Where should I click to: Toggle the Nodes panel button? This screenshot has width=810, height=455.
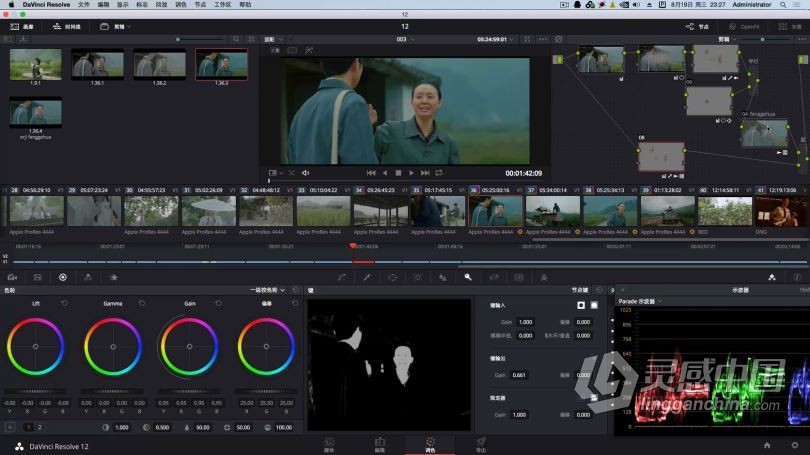click(x=697, y=26)
